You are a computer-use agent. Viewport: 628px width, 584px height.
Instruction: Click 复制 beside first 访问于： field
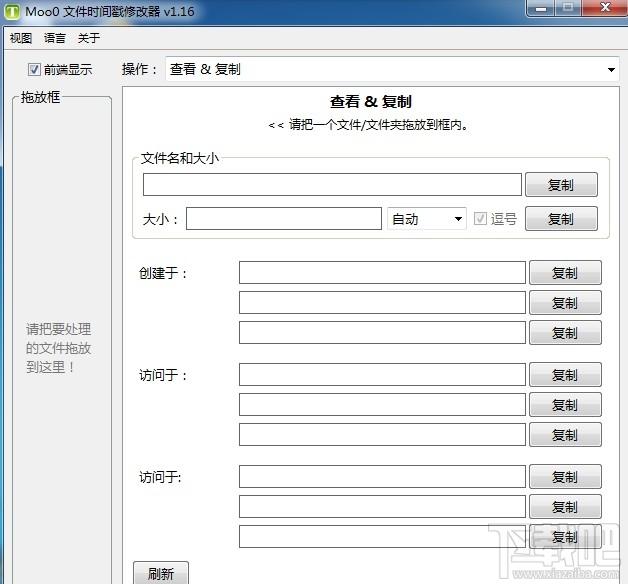click(565, 375)
